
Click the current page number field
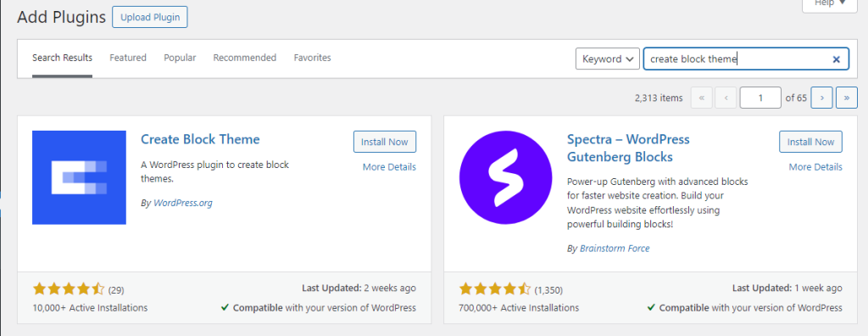[760, 98]
